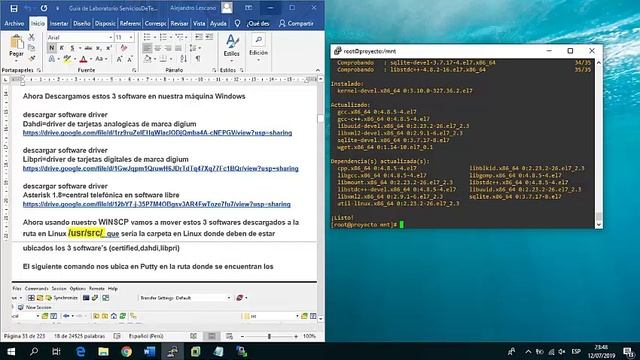
Task: Click Clear Formatting eraser icon
Action: [124, 48]
